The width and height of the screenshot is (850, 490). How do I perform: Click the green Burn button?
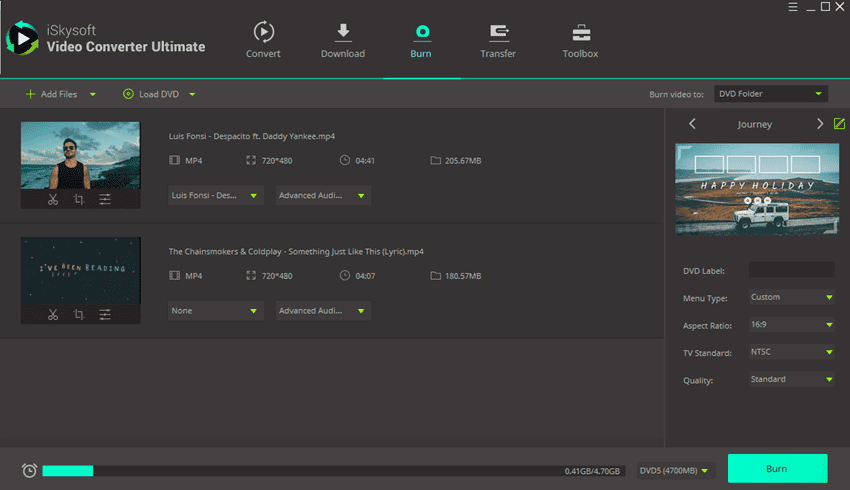[777, 469]
